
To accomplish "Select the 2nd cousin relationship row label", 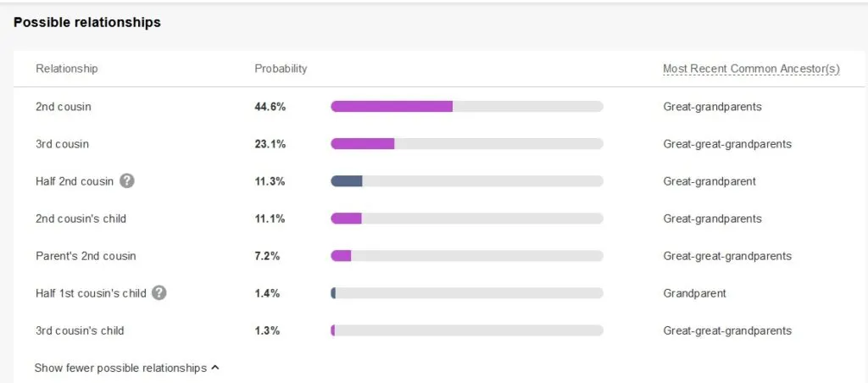I will tap(63, 107).
